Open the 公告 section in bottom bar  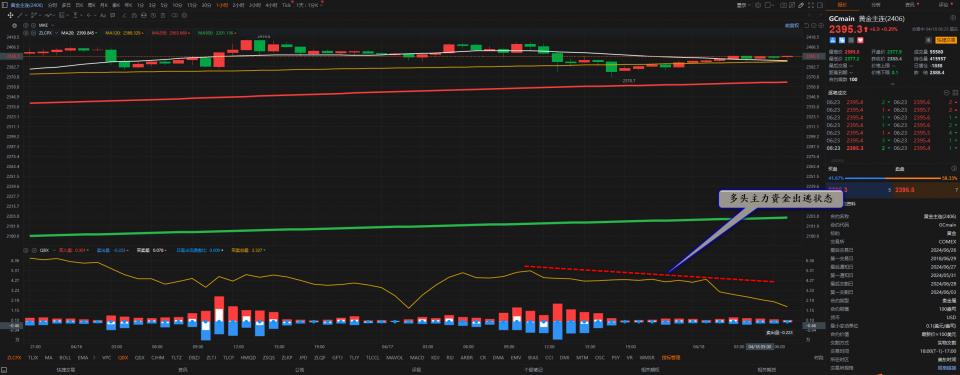click(299, 369)
